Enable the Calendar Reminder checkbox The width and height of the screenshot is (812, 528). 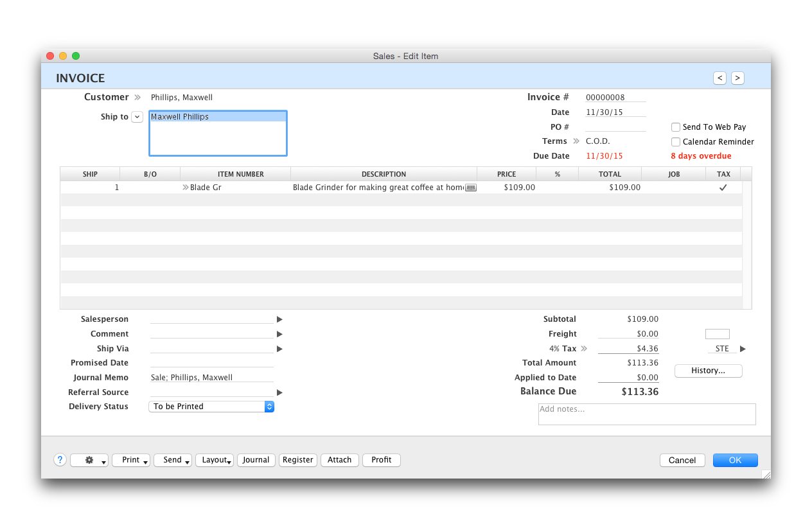pos(676,142)
